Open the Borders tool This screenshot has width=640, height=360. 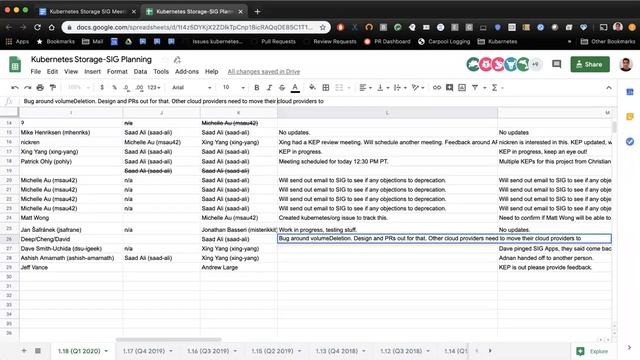click(x=326, y=87)
